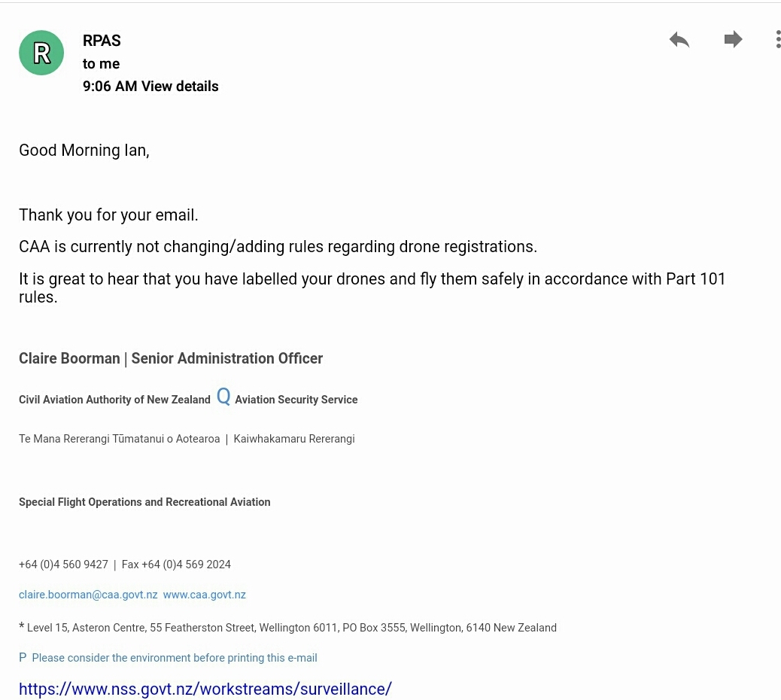
Task: Click the 'to me' recipient line
Action: point(101,64)
